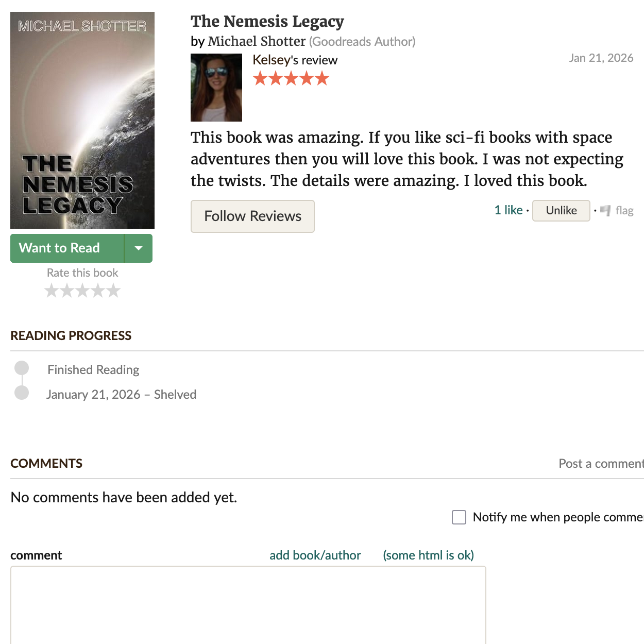Open the some html is ok link
Screen dimensions: 644x644
point(428,555)
